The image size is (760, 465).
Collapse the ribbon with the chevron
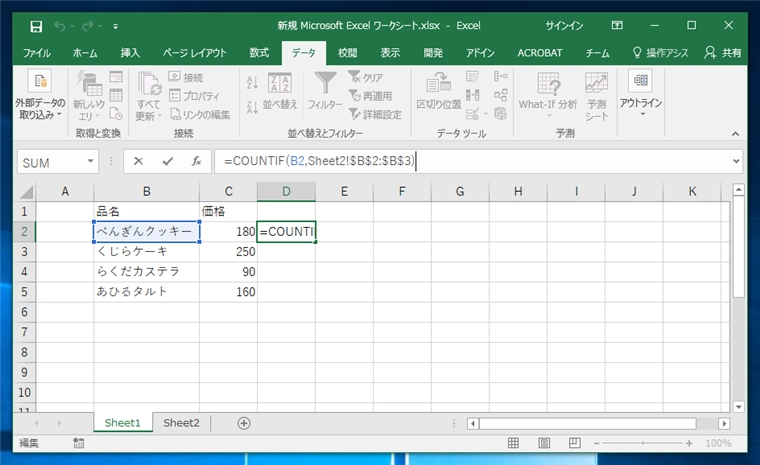(x=735, y=133)
